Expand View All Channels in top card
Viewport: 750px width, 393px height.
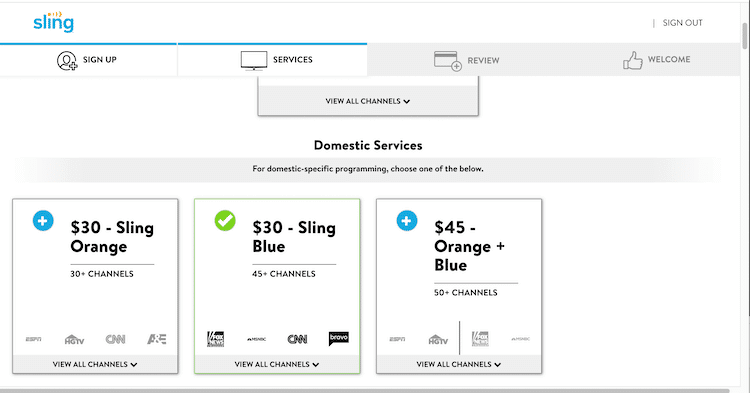click(x=368, y=101)
